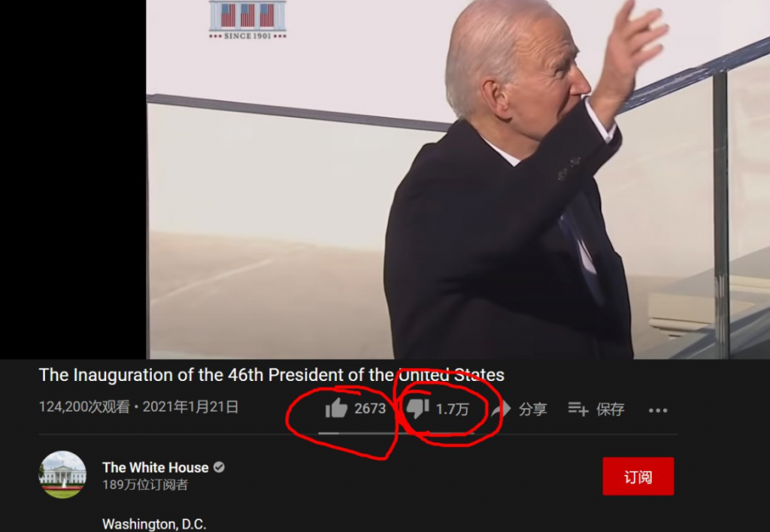The width and height of the screenshot is (770, 532).
Task: Click the share arrow icon
Action: point(502,409)
